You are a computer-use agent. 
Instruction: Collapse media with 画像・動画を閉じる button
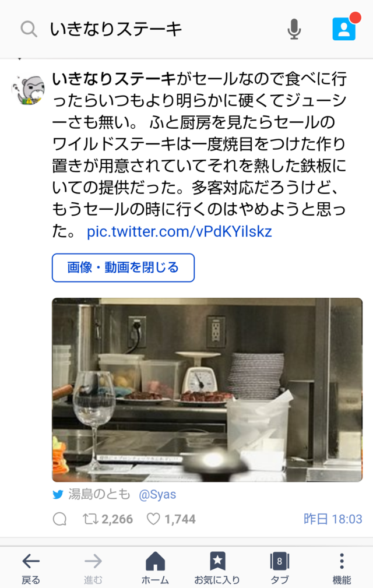click(x=123, y=267)
